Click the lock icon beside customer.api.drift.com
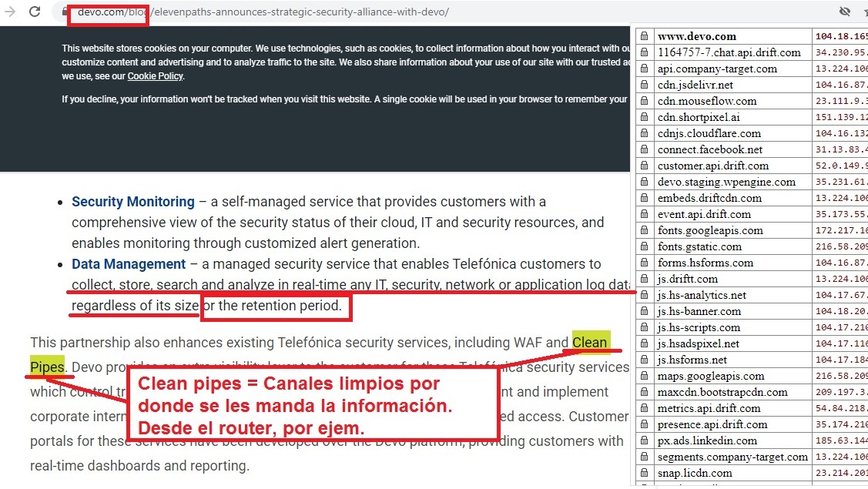868x489 pixels. pyautogui.click(x=645, y=166)
